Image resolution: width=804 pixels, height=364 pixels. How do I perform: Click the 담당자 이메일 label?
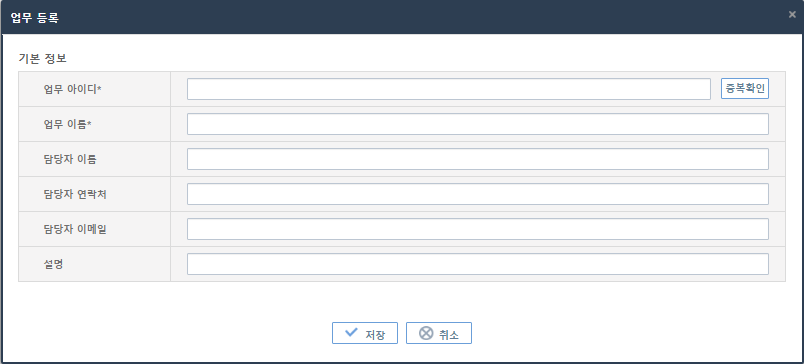tap(75, 229)
